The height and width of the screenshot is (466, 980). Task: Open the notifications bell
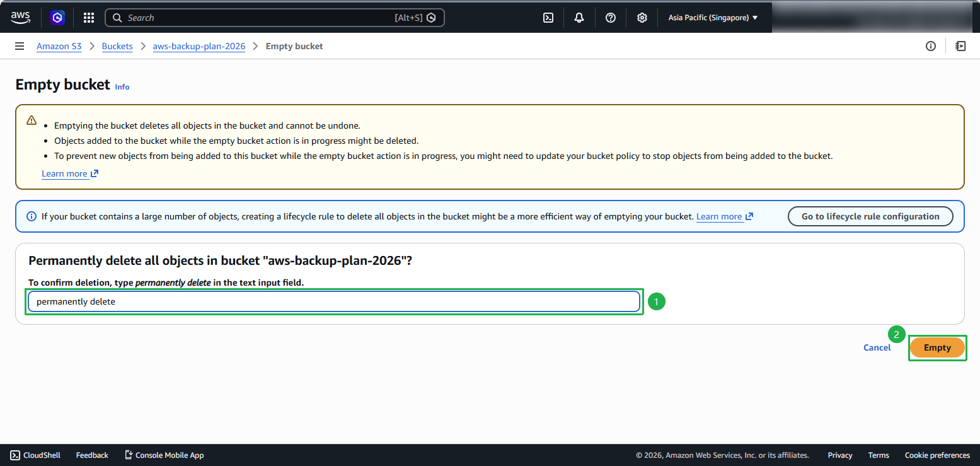pos(579,18)
